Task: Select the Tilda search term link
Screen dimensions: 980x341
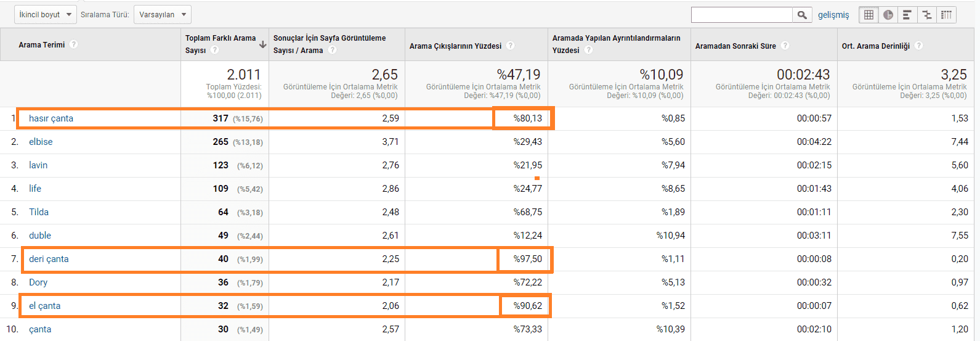Action: coord(39,212)
